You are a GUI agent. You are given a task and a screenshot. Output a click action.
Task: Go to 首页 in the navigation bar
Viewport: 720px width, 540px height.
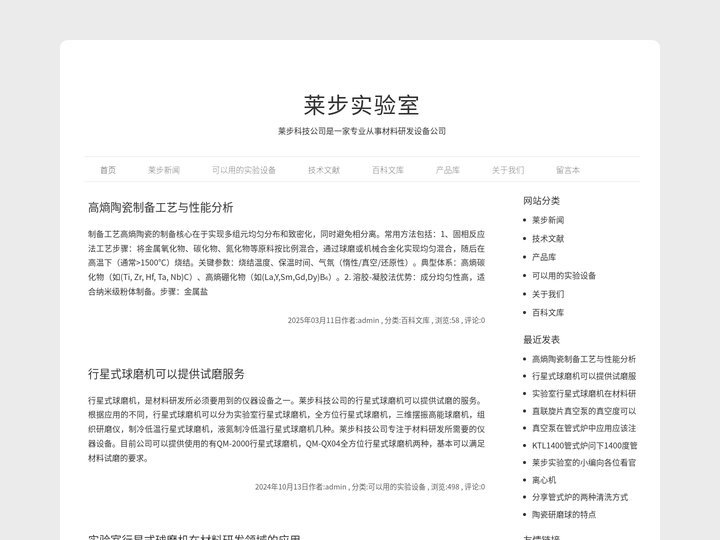[x=108, y=170]
